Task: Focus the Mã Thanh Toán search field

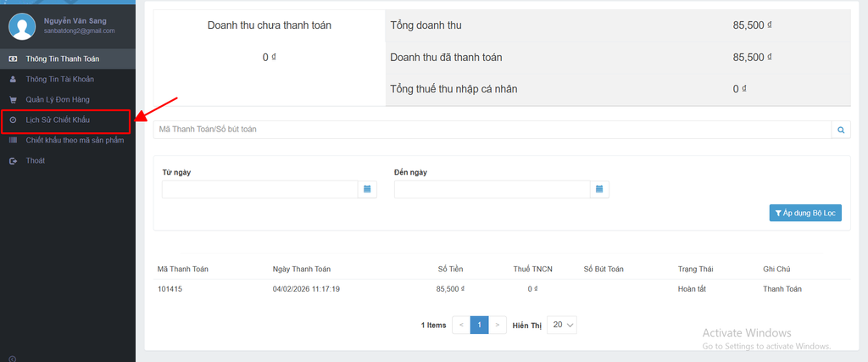Action: (x=492, y=130)
